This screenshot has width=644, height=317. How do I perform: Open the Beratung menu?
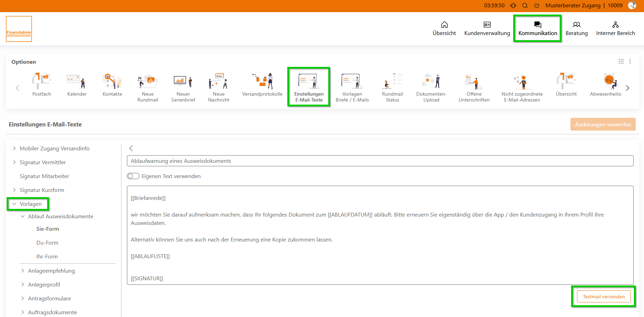coord(576,28)
